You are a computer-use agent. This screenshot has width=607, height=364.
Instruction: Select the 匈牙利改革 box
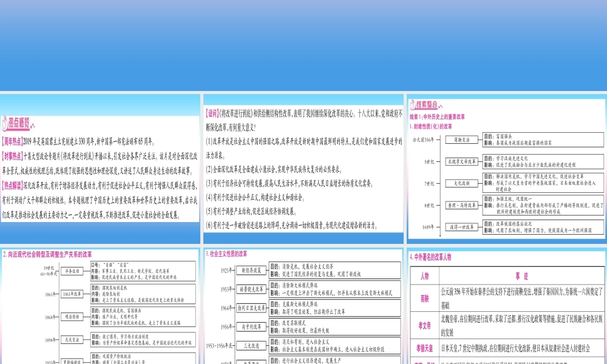[251, 327]
